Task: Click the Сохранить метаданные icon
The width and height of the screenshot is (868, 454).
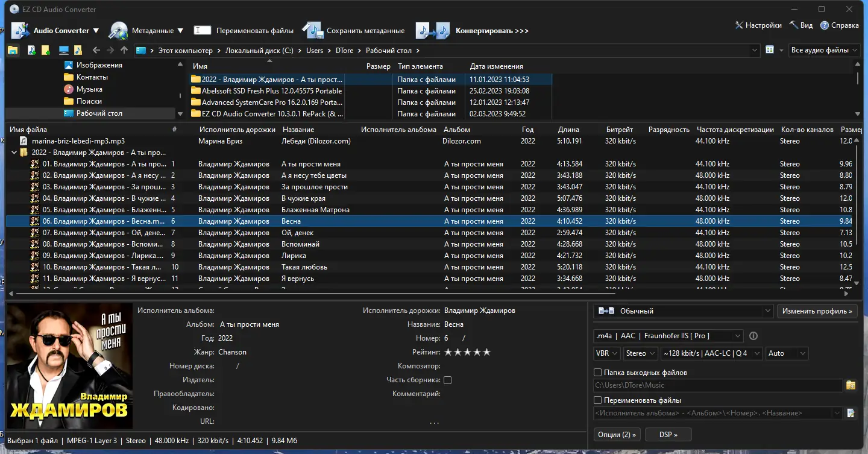Action: tap(312, 31)
